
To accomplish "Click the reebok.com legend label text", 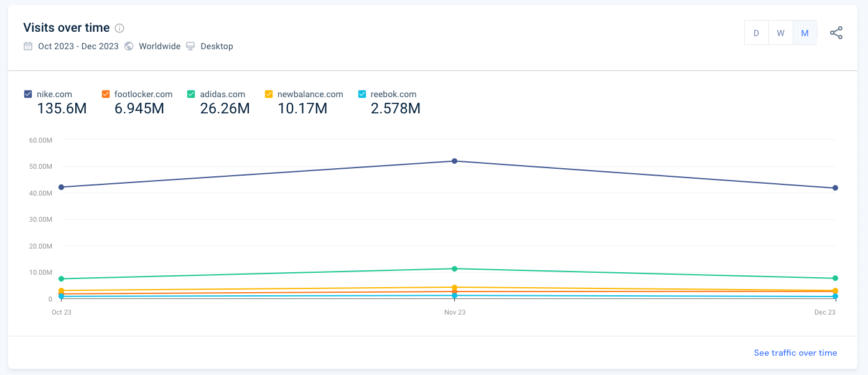I will pyautogui.click(x=393, y=93).
